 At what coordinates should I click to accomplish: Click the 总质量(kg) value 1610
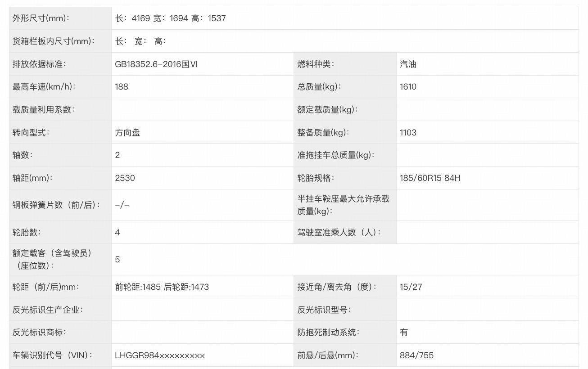coord(408,87)
